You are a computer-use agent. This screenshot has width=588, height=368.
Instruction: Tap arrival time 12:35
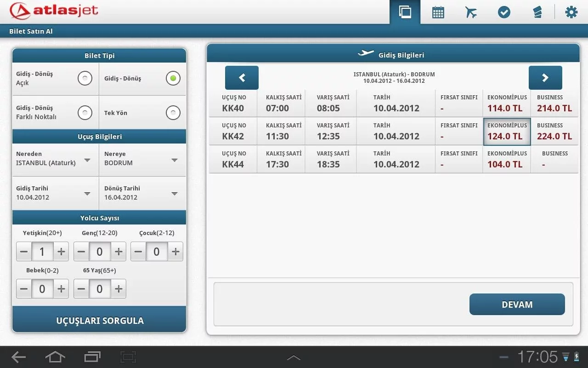click(x=328, y=136)
